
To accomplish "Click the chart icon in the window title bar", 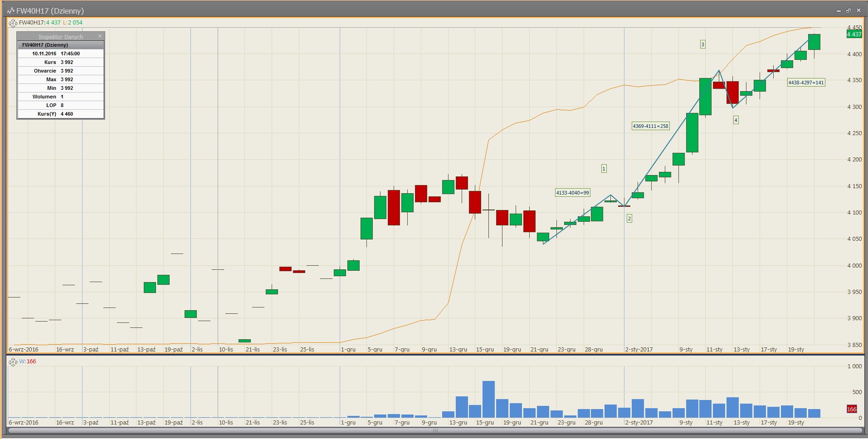I will coord(10,10).
